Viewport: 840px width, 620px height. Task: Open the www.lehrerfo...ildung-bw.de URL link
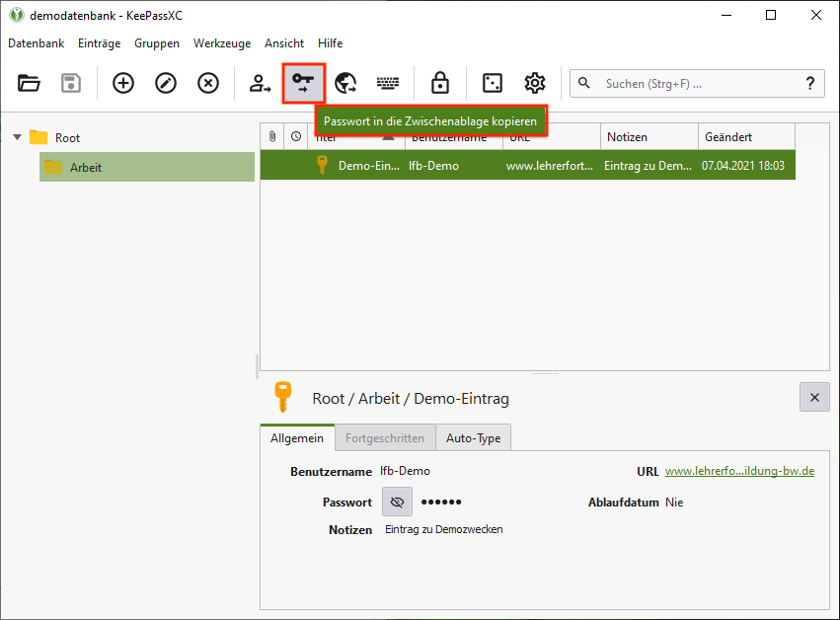(x=739, y=471)
